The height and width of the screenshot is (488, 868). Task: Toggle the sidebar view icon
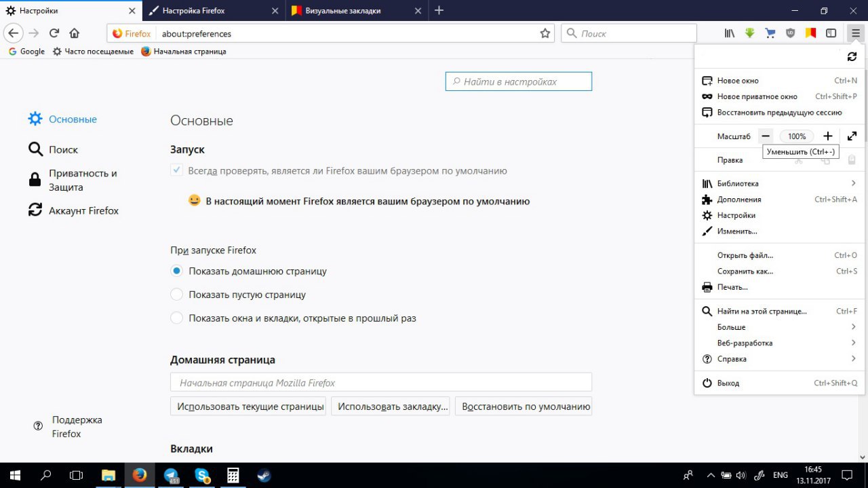point(831,33)
